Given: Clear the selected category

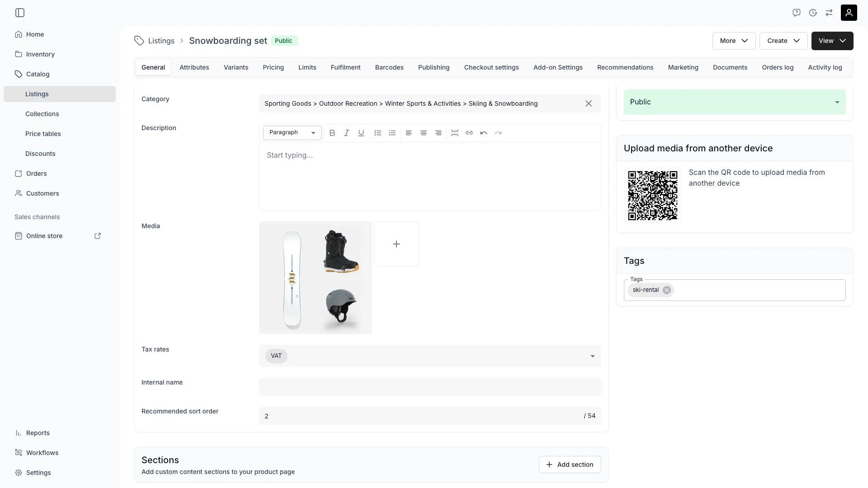Looking at the screenshot, I should (589, 103).
